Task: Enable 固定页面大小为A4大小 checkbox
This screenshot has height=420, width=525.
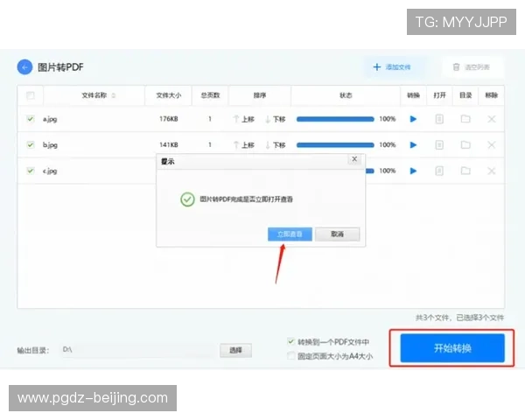Action: (x=291, y=355)
